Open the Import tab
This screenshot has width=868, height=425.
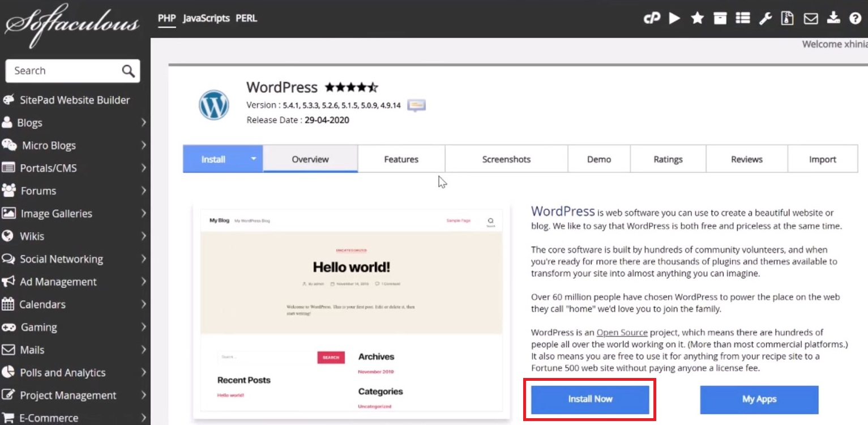[x=823, y=159]
